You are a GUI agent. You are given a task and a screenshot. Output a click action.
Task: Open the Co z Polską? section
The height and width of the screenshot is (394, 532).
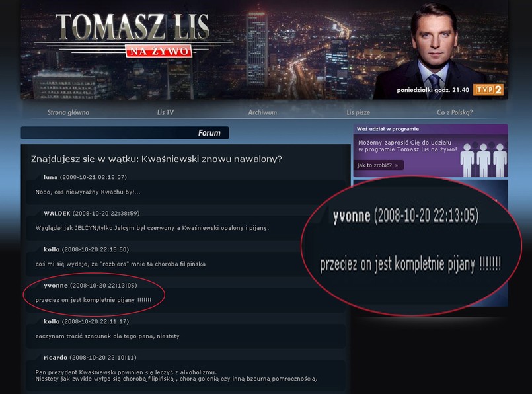click(455, 112)
